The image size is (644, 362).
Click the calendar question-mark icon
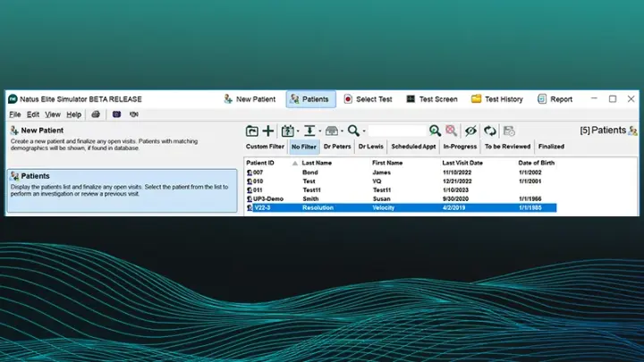coord(287,130)
